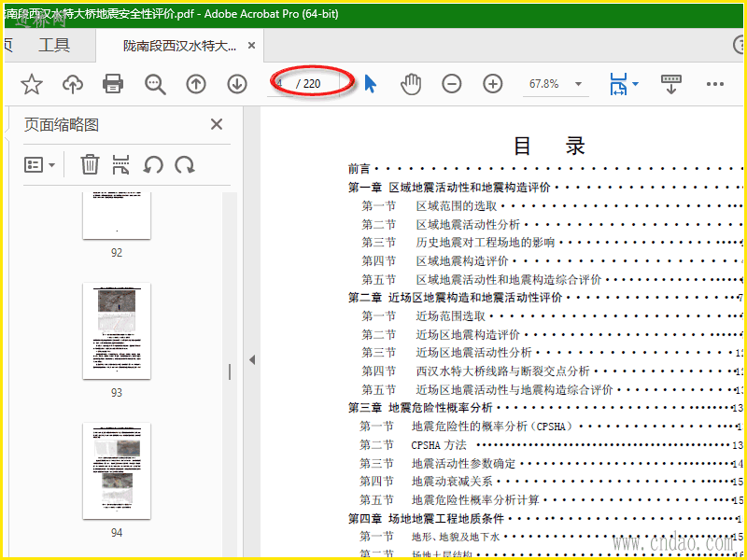Collapse the left navigation pane arrow
This screenshot has height=560, width=747.
[252, 360]
